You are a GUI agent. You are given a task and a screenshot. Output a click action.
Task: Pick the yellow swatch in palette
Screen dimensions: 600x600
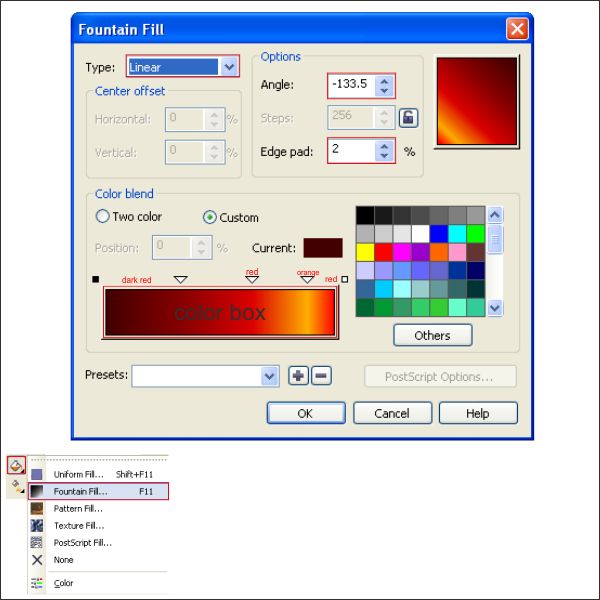pos(365,252)
